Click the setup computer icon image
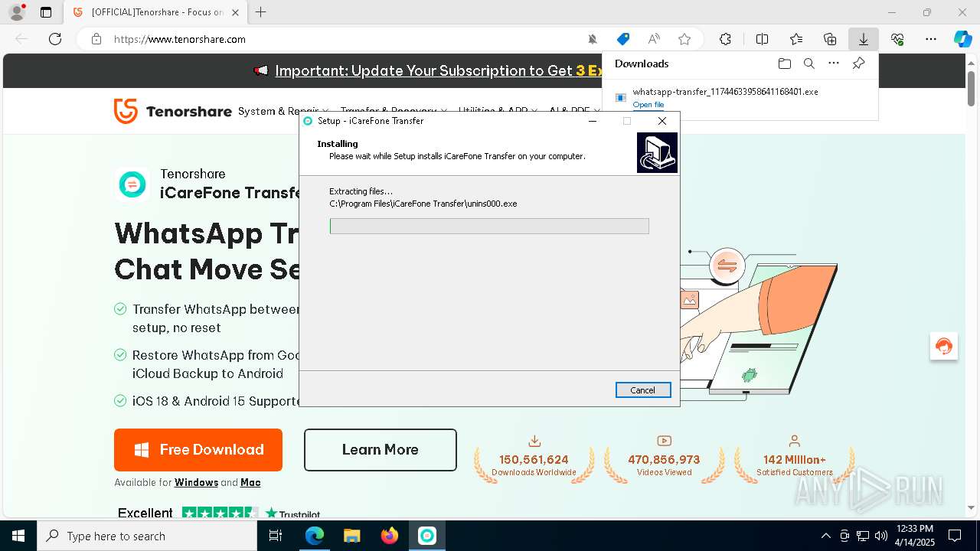980x551 pixels. (657, 152)
